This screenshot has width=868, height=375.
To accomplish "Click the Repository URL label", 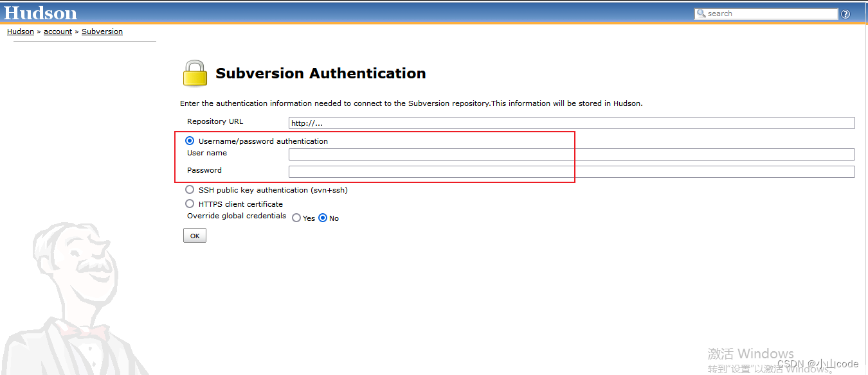I will 215,121.
